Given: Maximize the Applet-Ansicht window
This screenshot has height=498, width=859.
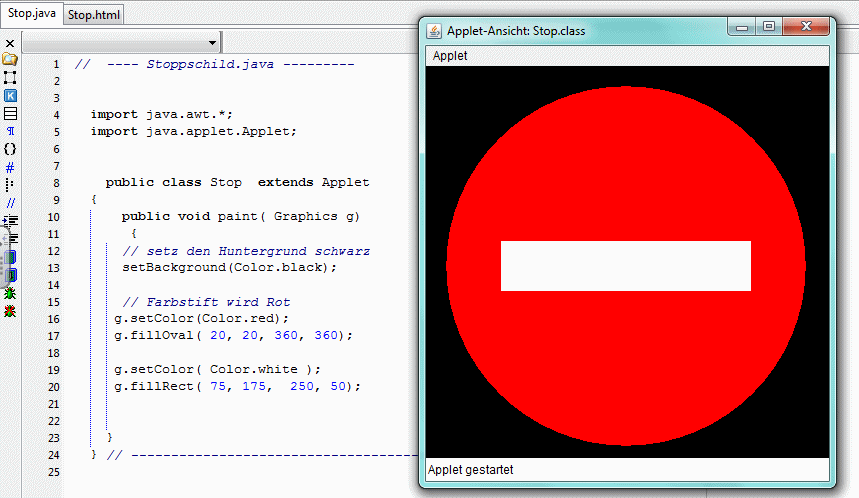Looking at the screenshot, I should 769,28.
